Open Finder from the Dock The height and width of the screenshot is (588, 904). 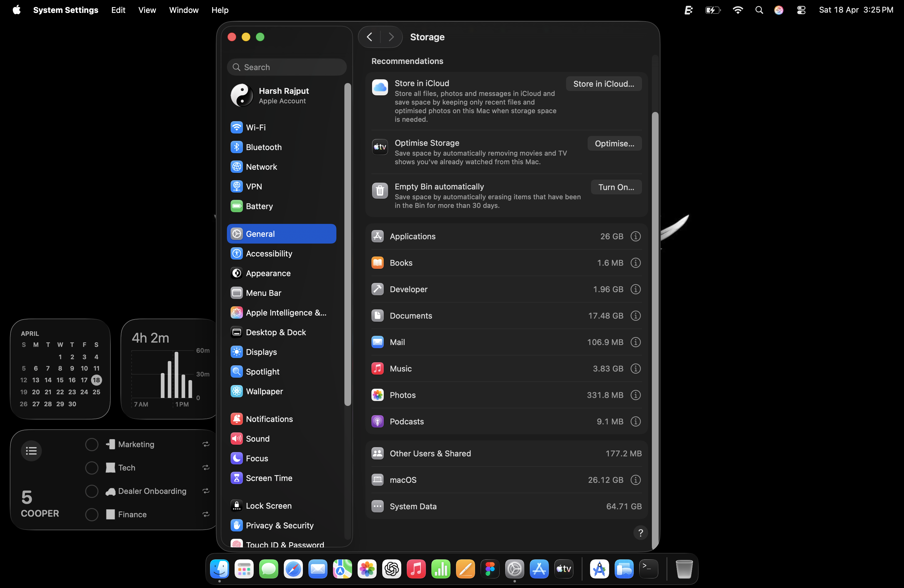[x=220, y=569]
